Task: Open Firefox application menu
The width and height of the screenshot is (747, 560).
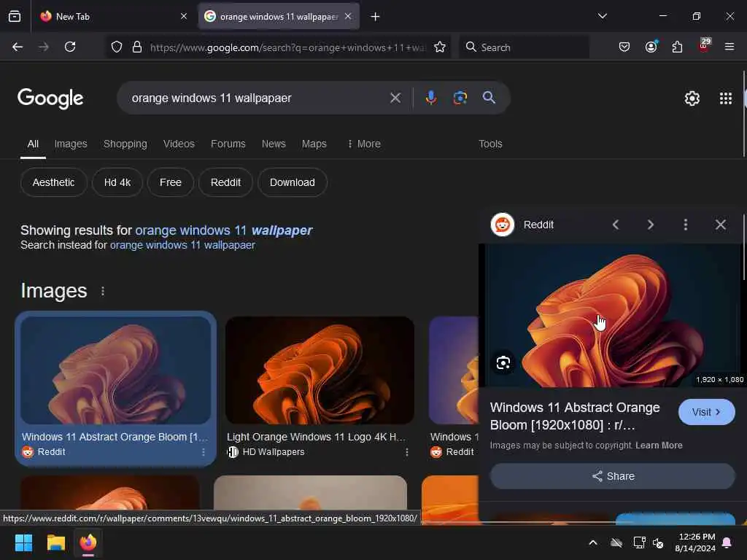Action: (729, 47)
